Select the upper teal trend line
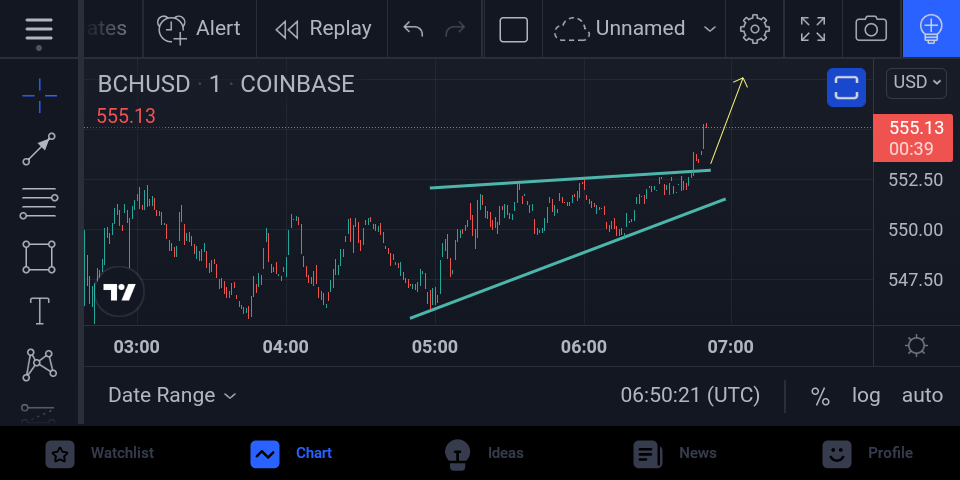Viewport: 960px width, 480px height. click(569, 179)
